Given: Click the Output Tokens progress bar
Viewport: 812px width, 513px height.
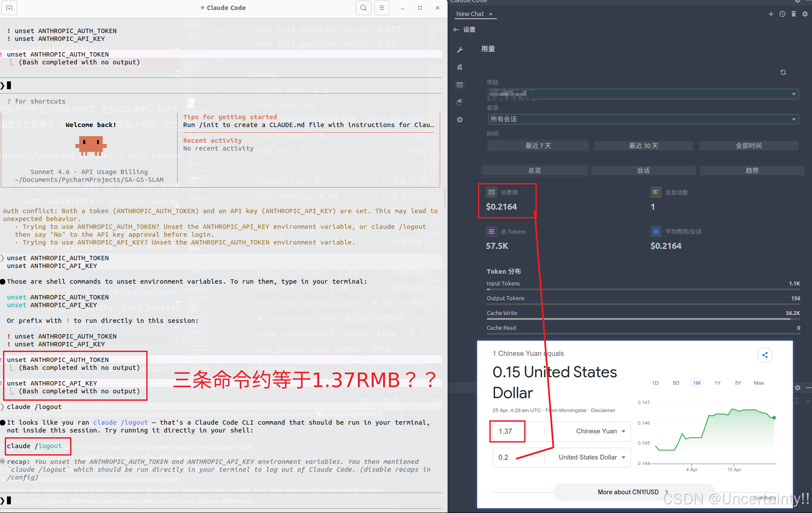Looking at the screenshot, I should (643, 304).
